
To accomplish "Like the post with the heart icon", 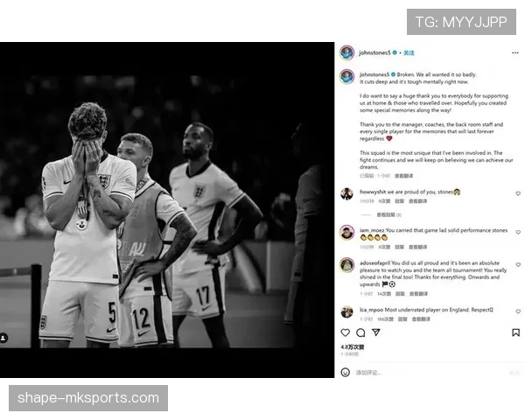I will 346,332.
